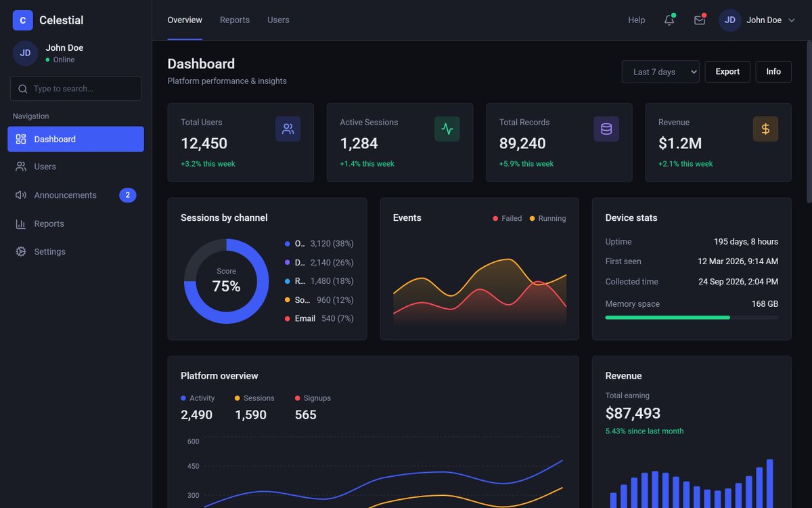The image size is (812, 508).
Task: Click the 12 Mar 2026, 9:14 AM value
Action: pyautogui.click(x=738, y=261)
